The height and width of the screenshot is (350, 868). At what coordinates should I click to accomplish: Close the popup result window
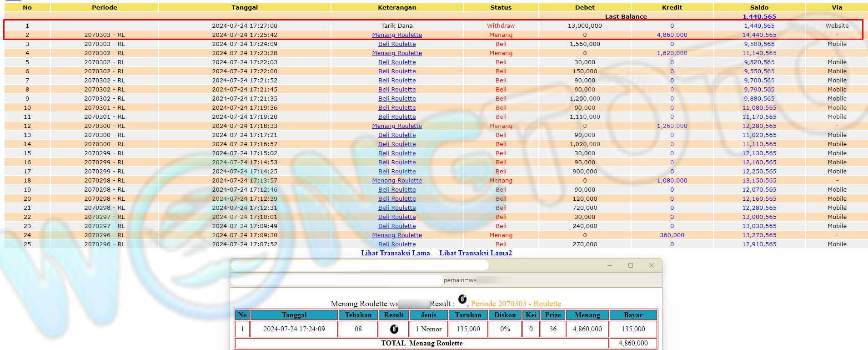pyautogui.click(x=651, y=265)
